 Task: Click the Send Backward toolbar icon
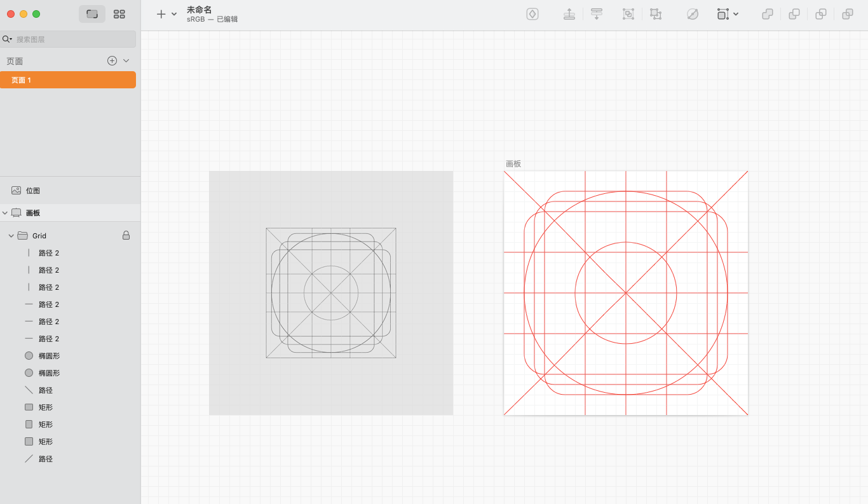click(597, 14)
